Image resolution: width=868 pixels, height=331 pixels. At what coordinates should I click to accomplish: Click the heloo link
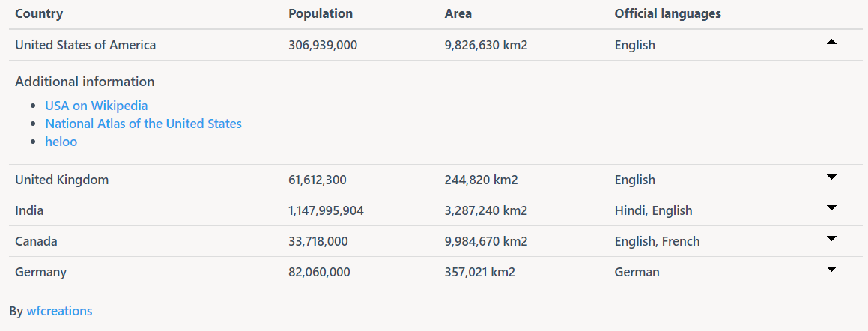[61, 142]
